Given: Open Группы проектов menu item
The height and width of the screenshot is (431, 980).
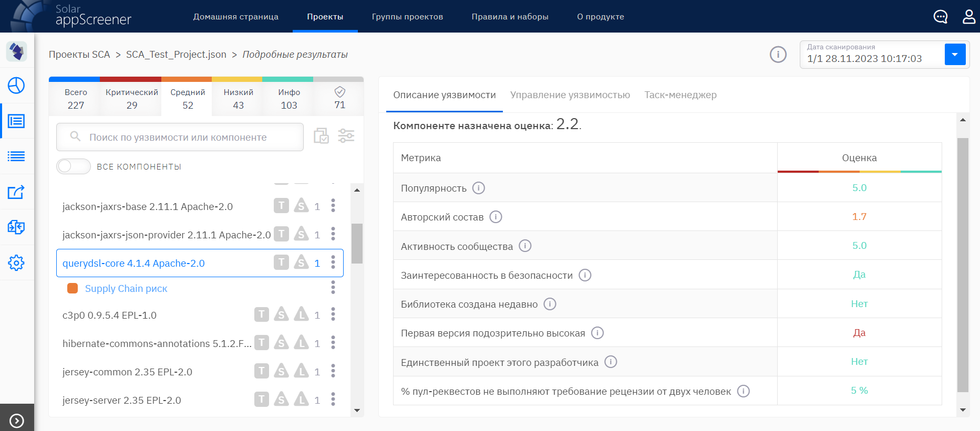Looking at the screenshot, I should pyautogui.click(x=407, y=17).
